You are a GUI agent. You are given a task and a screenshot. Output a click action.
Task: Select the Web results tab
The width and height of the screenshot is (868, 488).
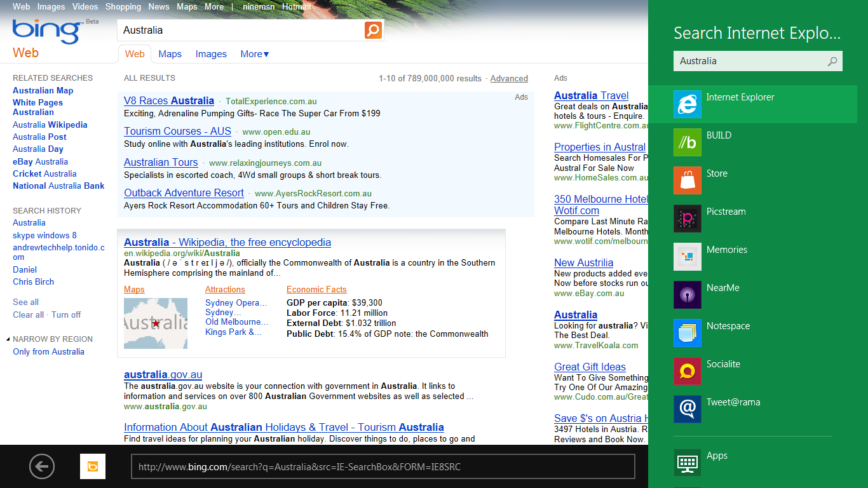(135, 54)
